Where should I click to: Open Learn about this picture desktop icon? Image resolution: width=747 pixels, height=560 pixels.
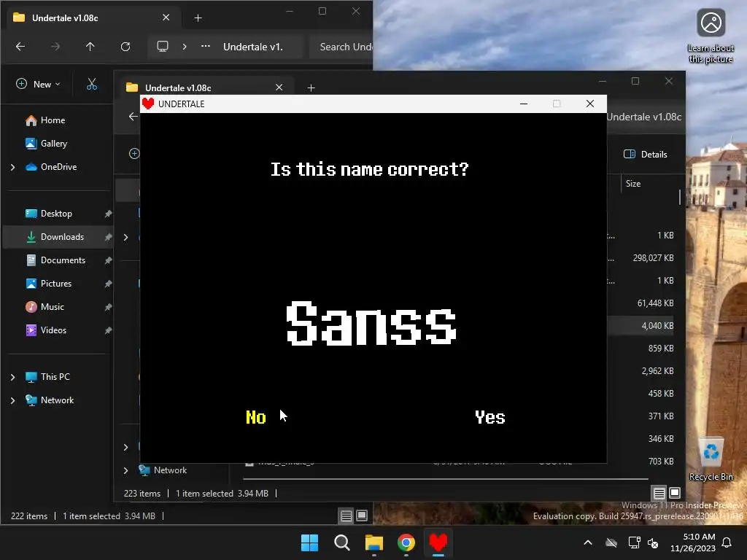[711, 36]
